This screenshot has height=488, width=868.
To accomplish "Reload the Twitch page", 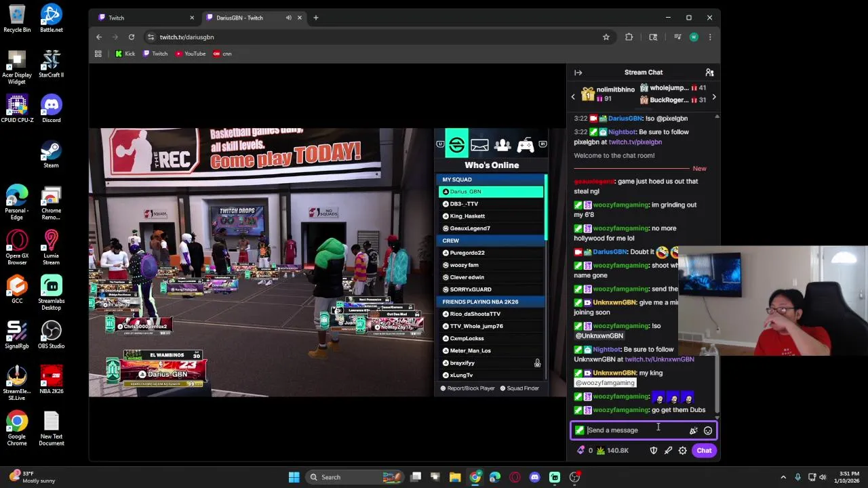I will 132,37.
